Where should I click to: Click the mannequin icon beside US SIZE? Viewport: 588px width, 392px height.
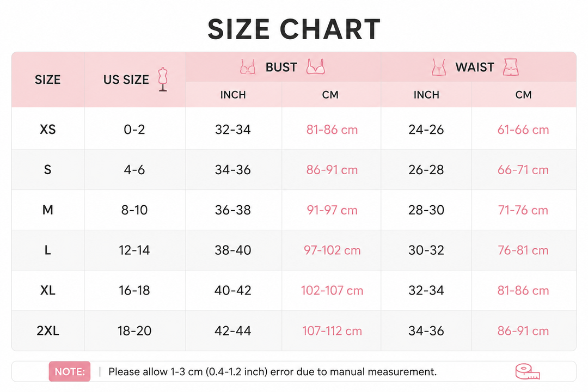click(x=163, y=79)
